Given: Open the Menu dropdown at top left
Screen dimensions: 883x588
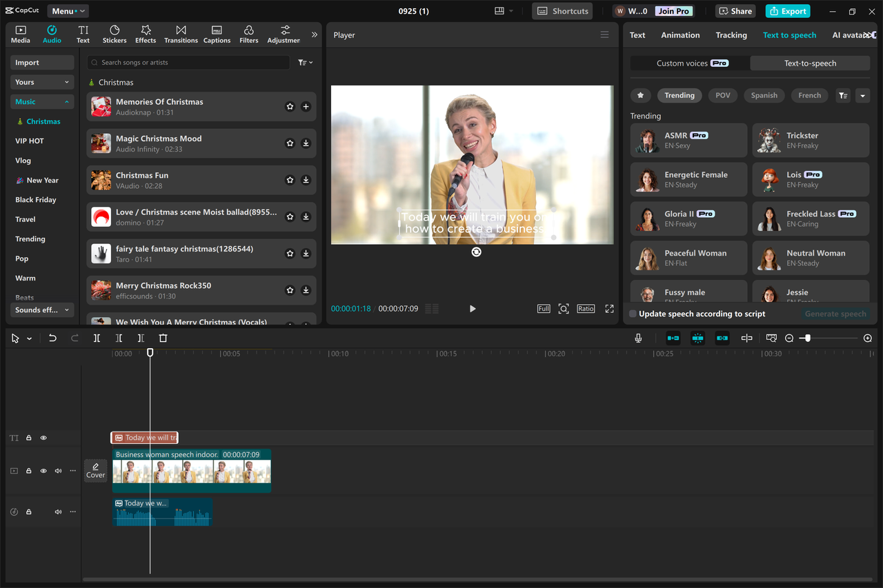Looking at the screenshot, I should [67, 10].
